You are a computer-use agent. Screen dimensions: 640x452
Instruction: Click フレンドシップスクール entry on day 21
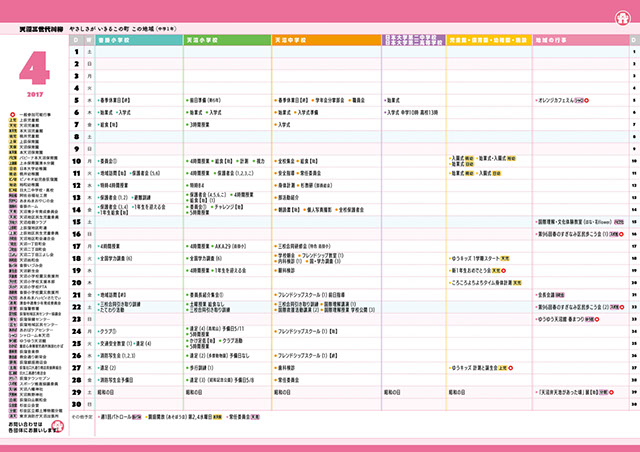(x=311, y=295)
